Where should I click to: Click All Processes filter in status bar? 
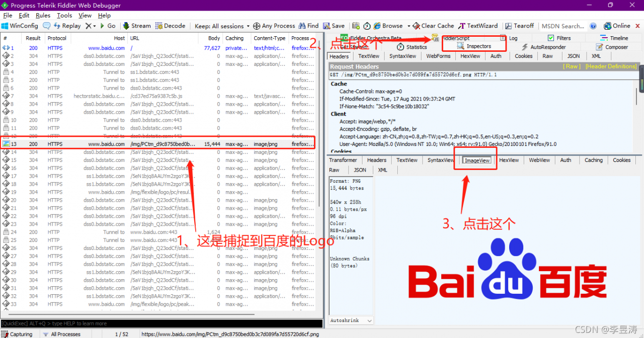(x=61, y=334)
